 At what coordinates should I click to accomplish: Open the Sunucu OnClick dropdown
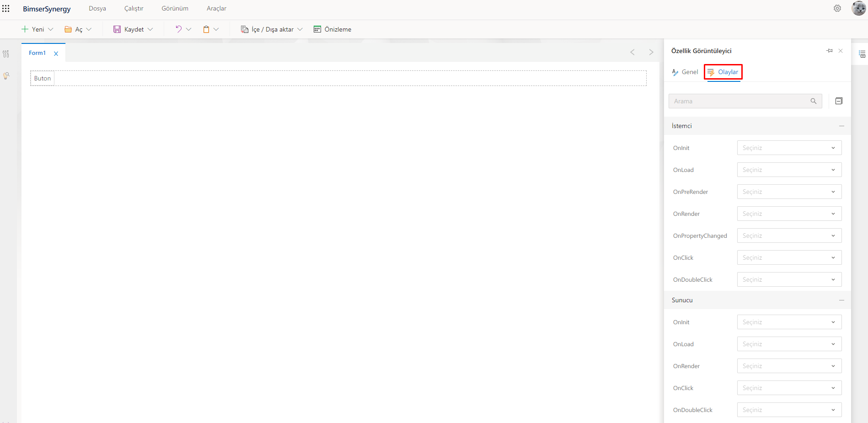[789, 388]
